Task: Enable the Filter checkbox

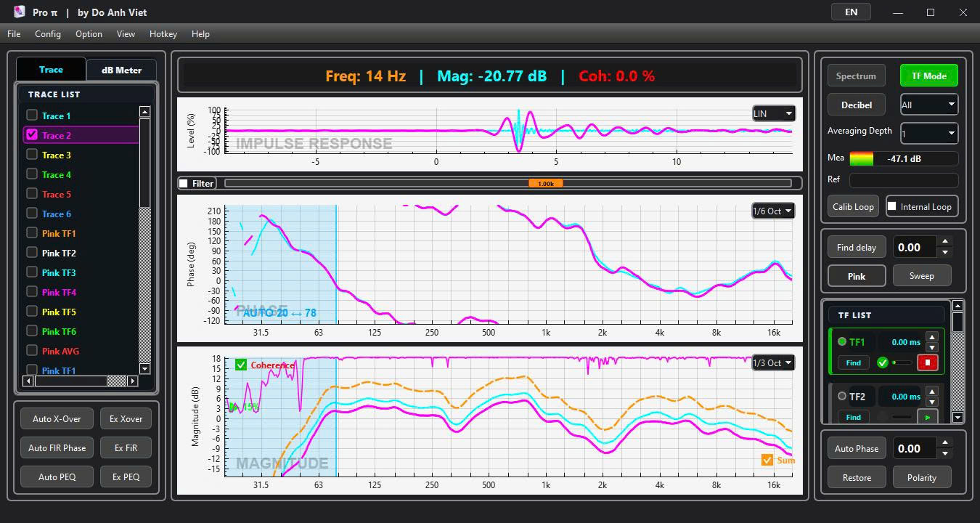Action: (184, 183)
